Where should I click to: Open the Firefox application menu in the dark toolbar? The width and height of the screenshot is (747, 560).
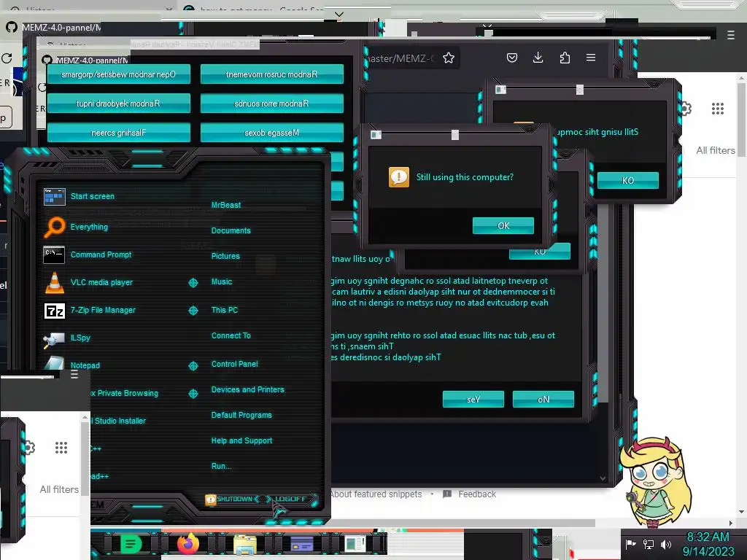click(x=591, y=58)
